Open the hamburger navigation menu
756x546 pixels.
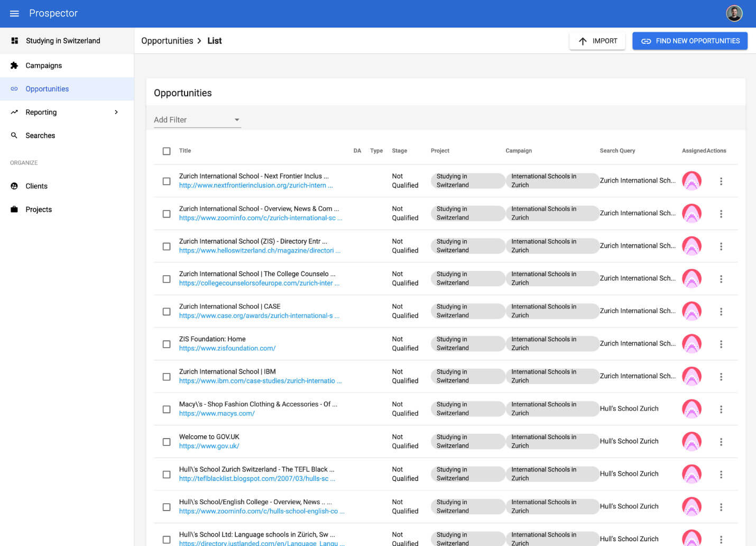14,13
